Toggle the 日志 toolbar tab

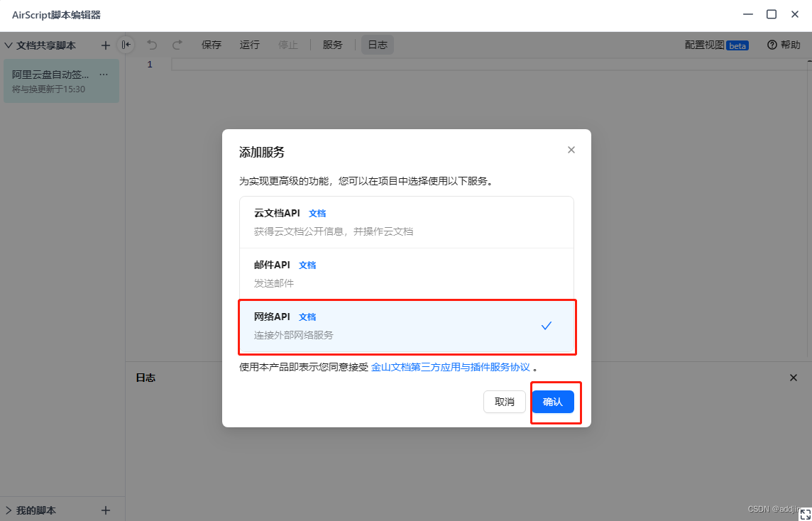pos(378,45)
